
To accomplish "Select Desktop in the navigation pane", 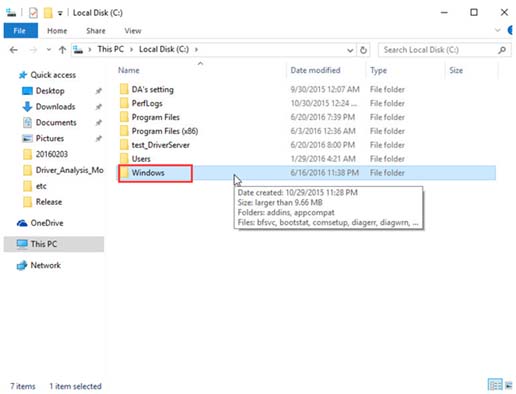I will [50, 91].
